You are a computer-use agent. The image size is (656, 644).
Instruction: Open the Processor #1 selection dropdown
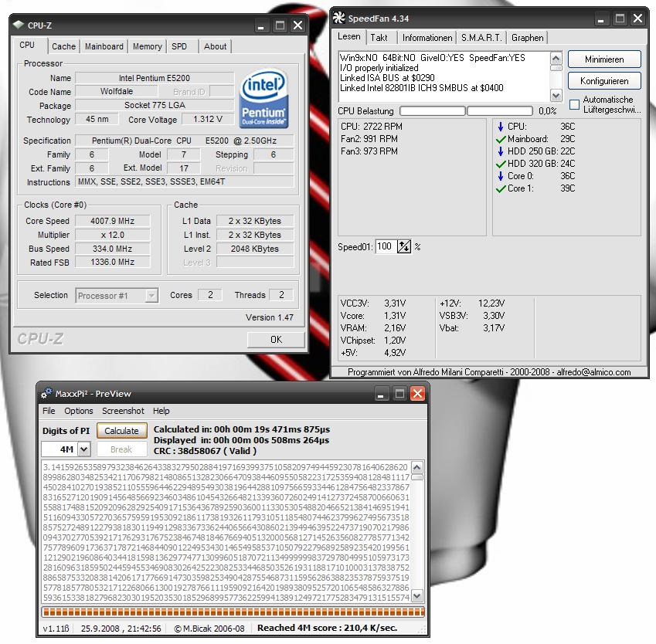tap(151, 296)
